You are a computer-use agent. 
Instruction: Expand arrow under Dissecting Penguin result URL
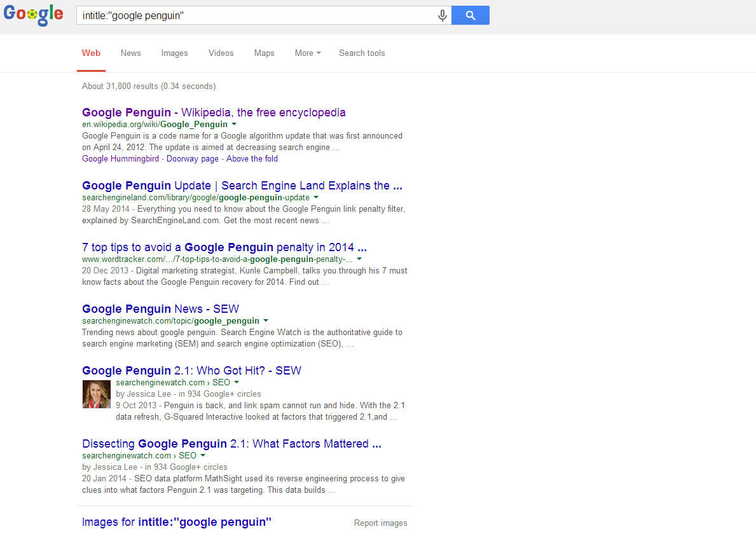coord(203,455)
